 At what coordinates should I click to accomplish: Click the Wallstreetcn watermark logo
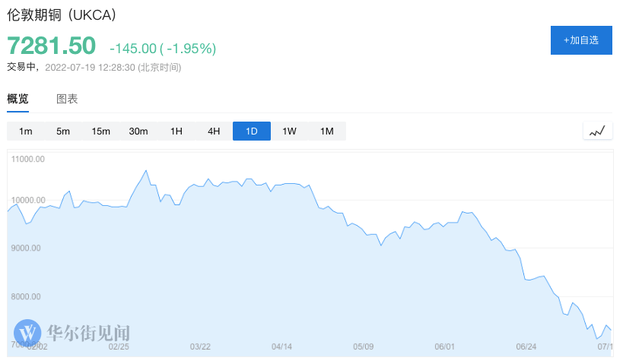tap(72, 333)
